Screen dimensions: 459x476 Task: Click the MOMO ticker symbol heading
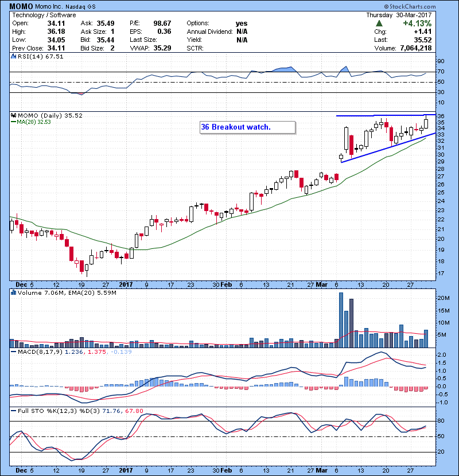(21, 6)
